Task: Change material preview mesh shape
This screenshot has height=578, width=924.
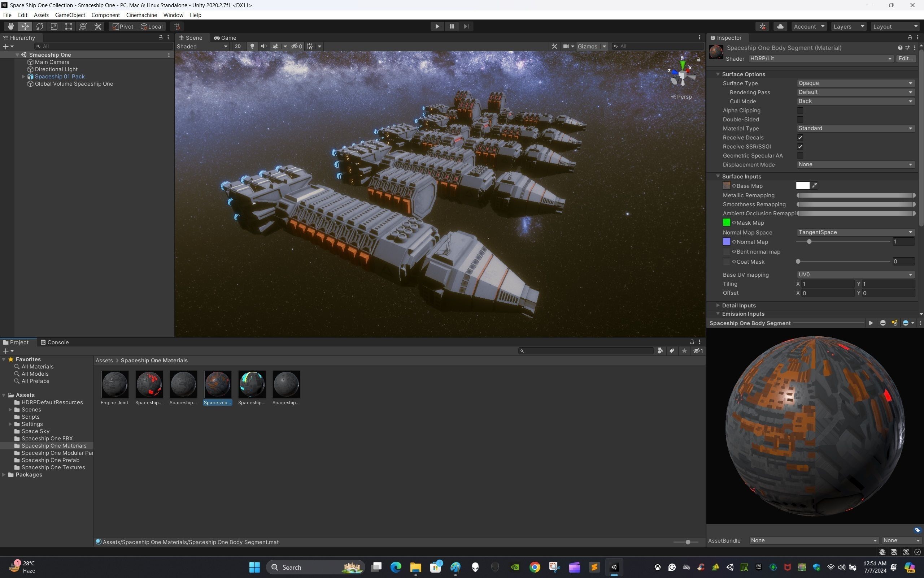Action: coord(883,323)
